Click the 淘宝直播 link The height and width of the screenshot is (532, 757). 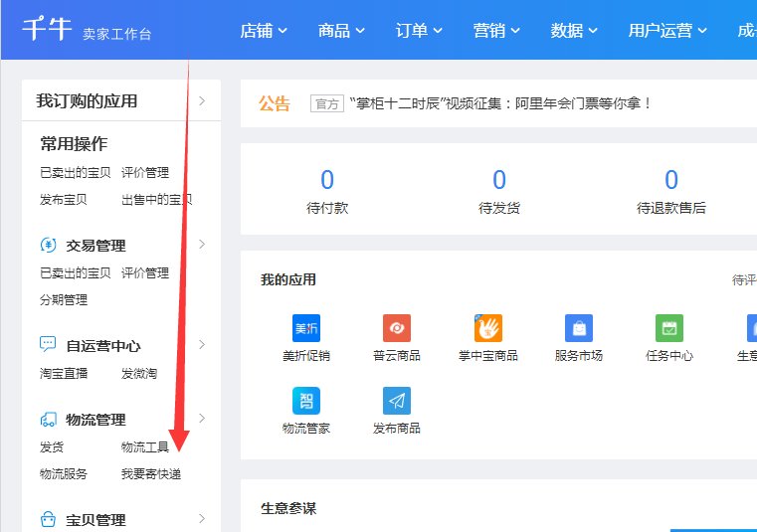point(64,373)
